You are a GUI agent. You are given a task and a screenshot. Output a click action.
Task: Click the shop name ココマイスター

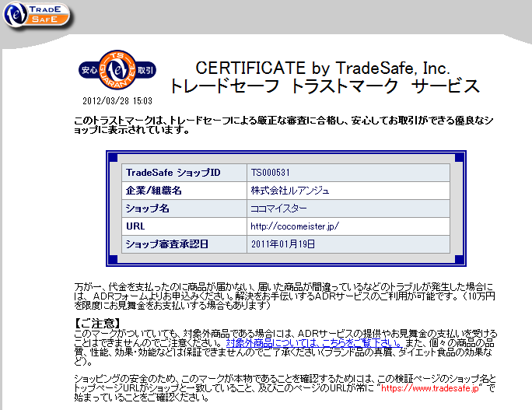(278, 209)
